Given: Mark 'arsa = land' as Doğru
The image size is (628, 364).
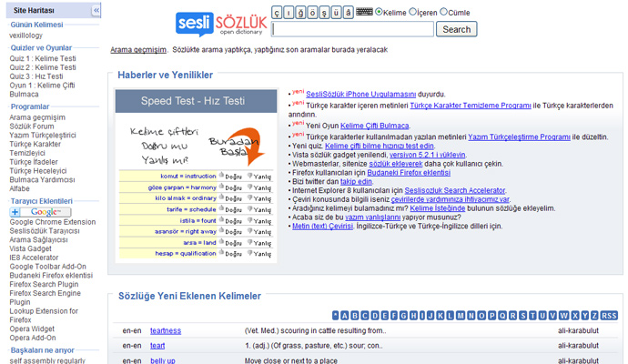Looking at the screenshot, I should click(230, 243).
